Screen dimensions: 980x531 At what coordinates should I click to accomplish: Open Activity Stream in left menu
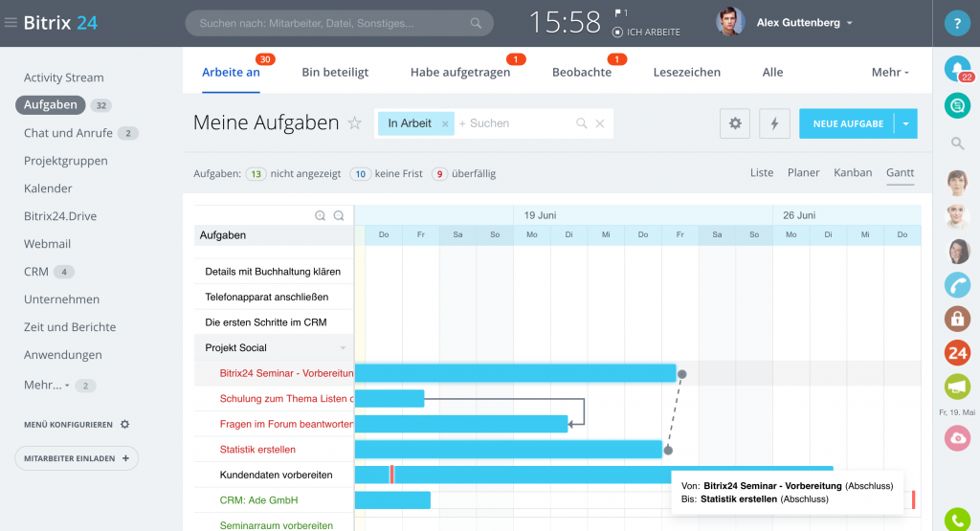point(64,77)
